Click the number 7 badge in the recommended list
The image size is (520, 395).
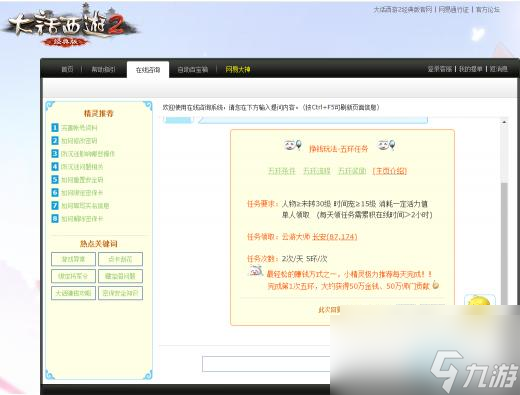click(55, 206)
